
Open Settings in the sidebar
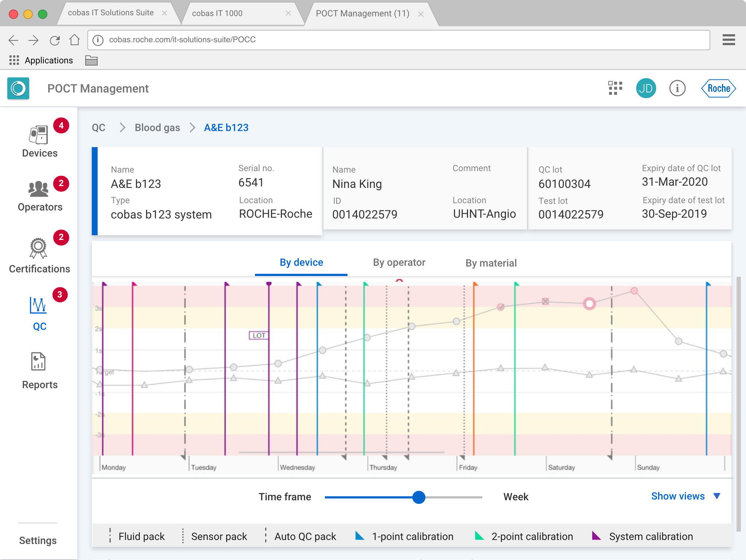click(38, 540)
